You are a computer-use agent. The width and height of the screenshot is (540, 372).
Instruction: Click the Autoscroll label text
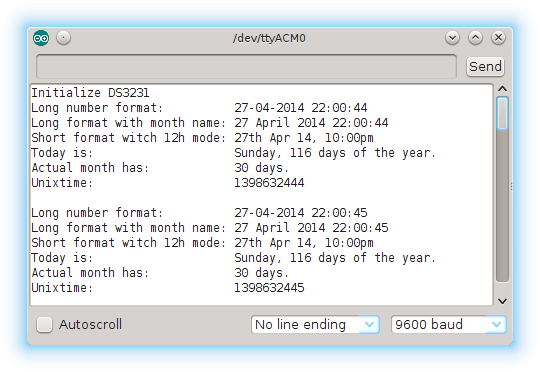pos(90,324)
